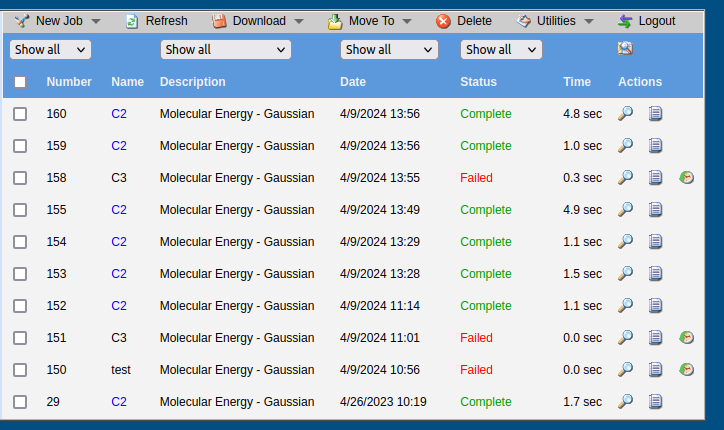Screen dimensions: 724x430
Task: Open raw output document for job 150
Action: coord(655,369)
